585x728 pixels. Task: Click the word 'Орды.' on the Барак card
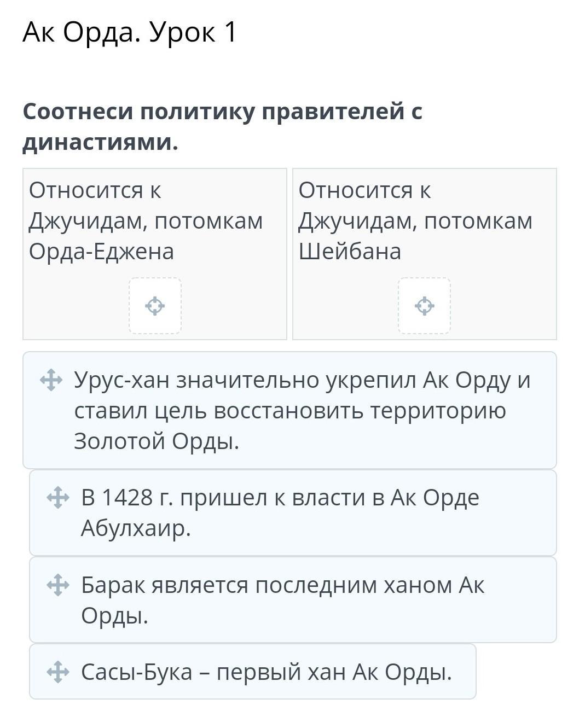(x=115, y=616)
